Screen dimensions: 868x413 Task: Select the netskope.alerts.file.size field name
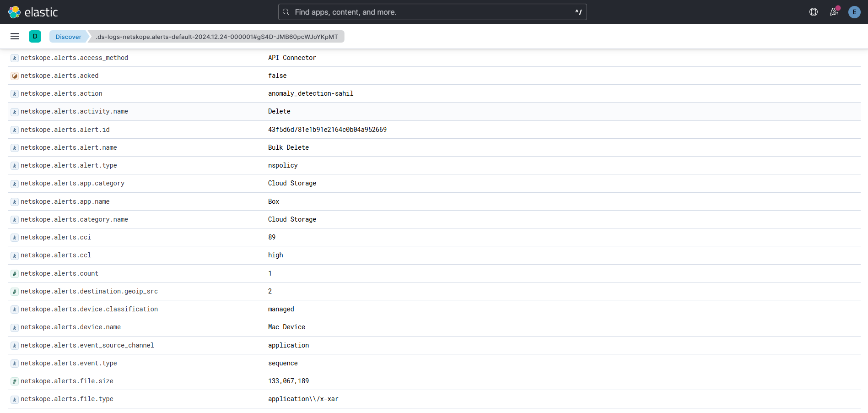coord(67,381)
